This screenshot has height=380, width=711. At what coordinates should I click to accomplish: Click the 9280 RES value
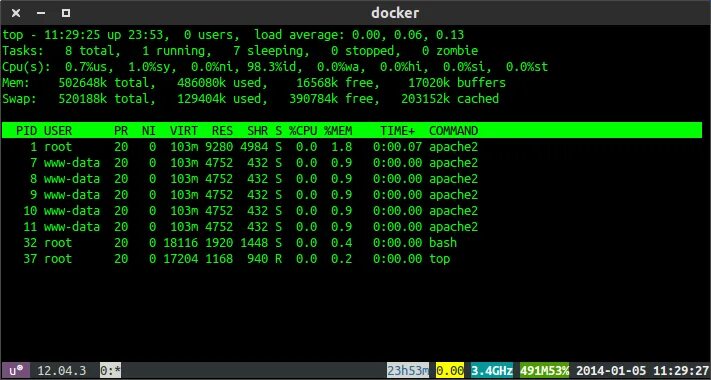point(219,147)
